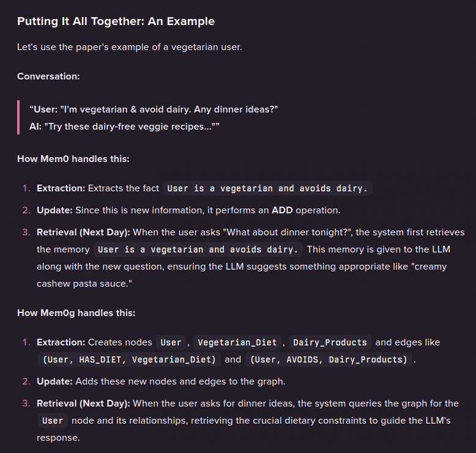Click the Mem0g 'Update:' step label
The height and width of the screenshot is (453, 476).
pos(54,381)
